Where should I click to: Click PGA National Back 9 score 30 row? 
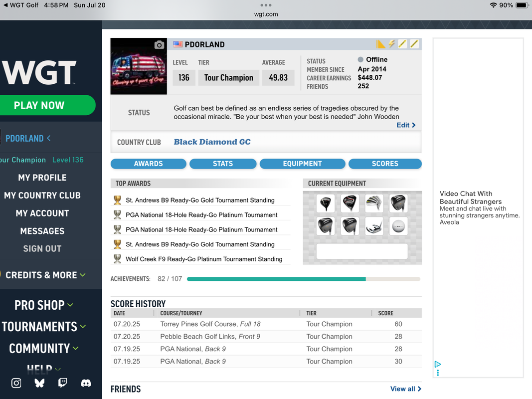tap(266, 361)
